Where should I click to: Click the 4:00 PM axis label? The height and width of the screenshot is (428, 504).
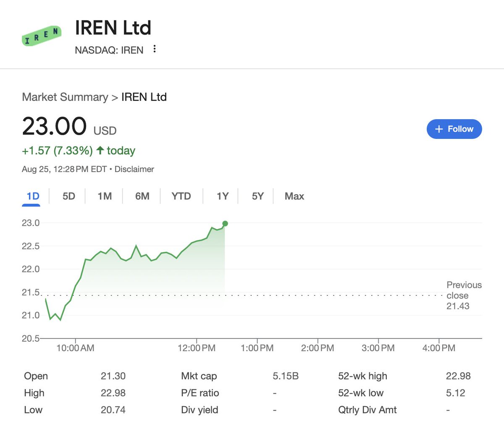[x=439, y=348]
